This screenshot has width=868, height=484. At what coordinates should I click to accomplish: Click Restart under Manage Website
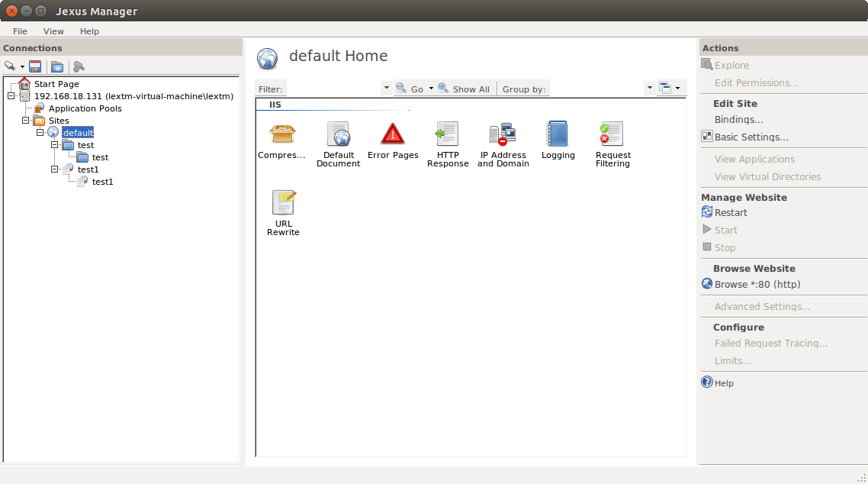tap(731, 213)
